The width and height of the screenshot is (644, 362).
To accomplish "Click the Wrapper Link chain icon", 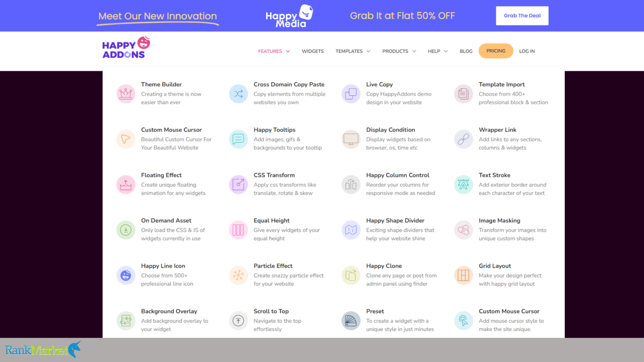I will [463, 139].
